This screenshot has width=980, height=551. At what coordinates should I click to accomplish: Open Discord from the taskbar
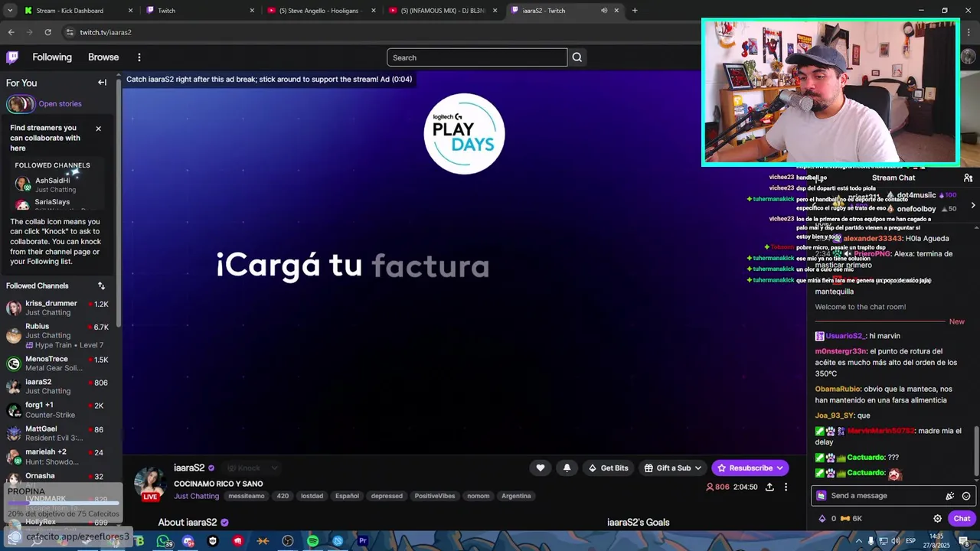point(188,541)
